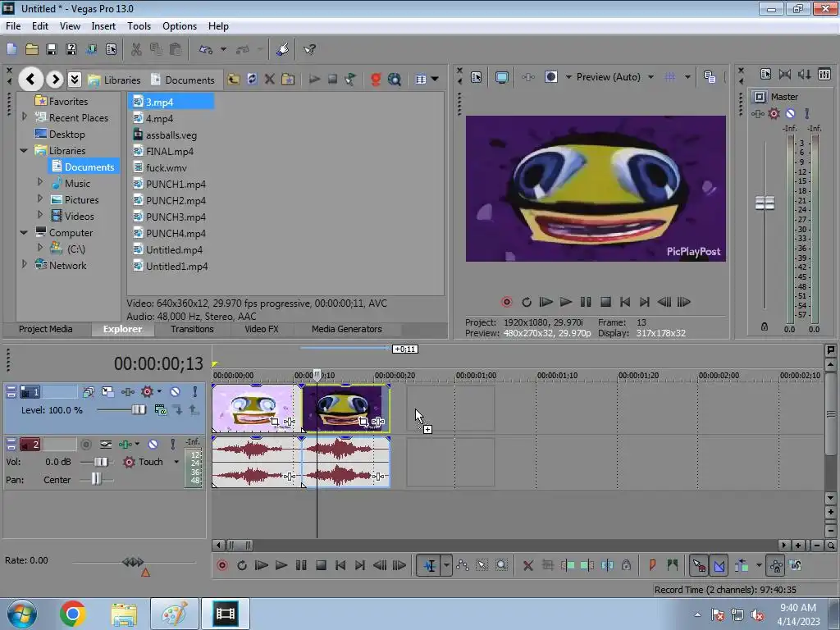The width and height of the screenshot is (840, 630).
Task: Go back with the Explorer back arrow
Action: (30, 80)
